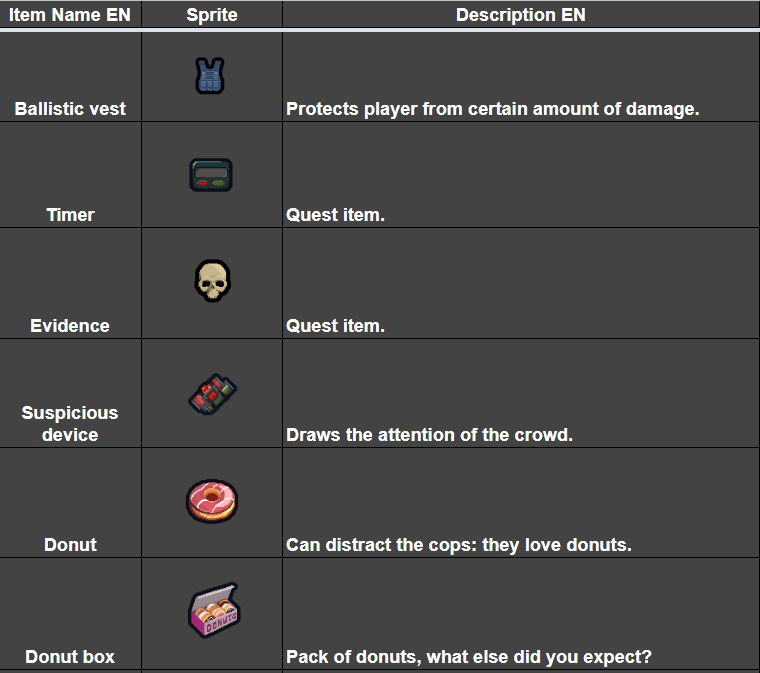Click the Ballistic vest name cell
The height and width of the screenshot is (673, 760).
point(70,109)
